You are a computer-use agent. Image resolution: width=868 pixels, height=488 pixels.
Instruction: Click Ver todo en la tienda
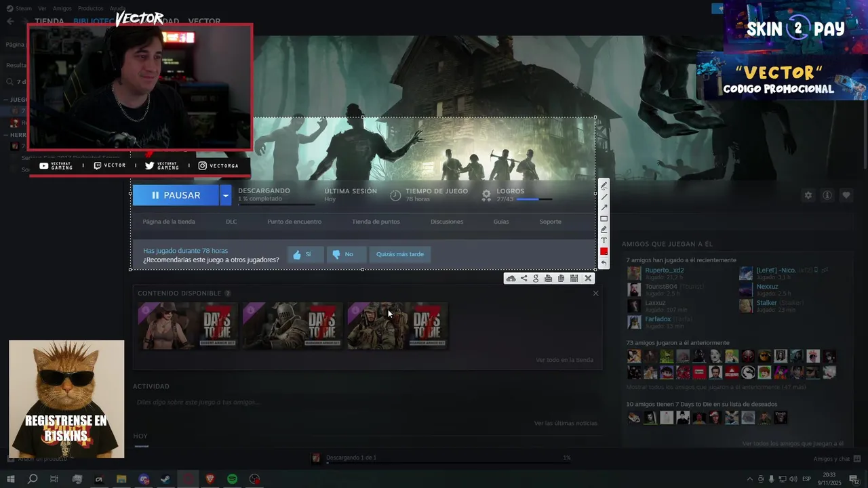click(564, 360)
